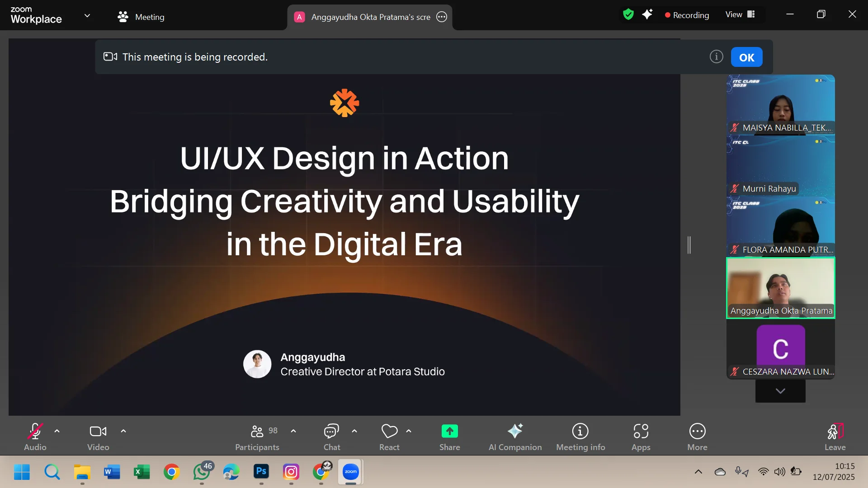Viewport: 868px width, 488px height.
Task: Toggle camera with the Video button
Action: click(x=98, y=437)
